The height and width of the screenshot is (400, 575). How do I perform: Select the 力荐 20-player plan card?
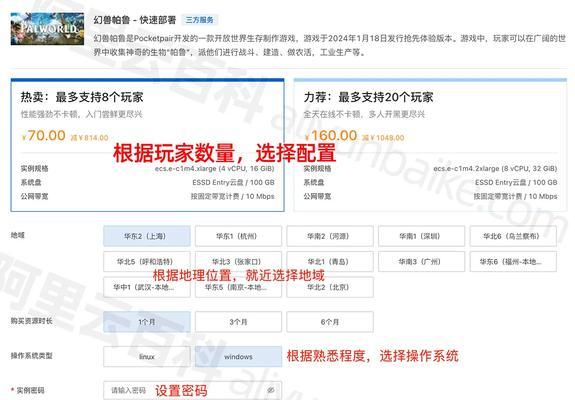430,145
